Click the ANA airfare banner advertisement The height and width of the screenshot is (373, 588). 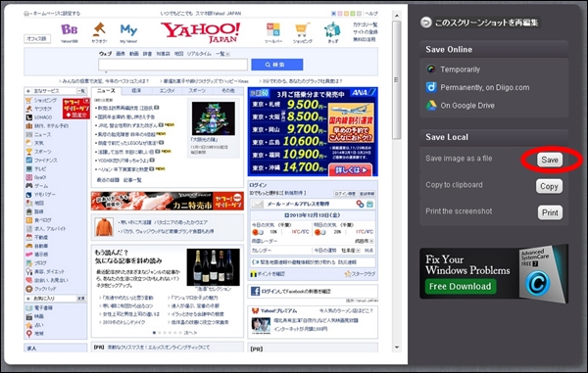point(313,132)
